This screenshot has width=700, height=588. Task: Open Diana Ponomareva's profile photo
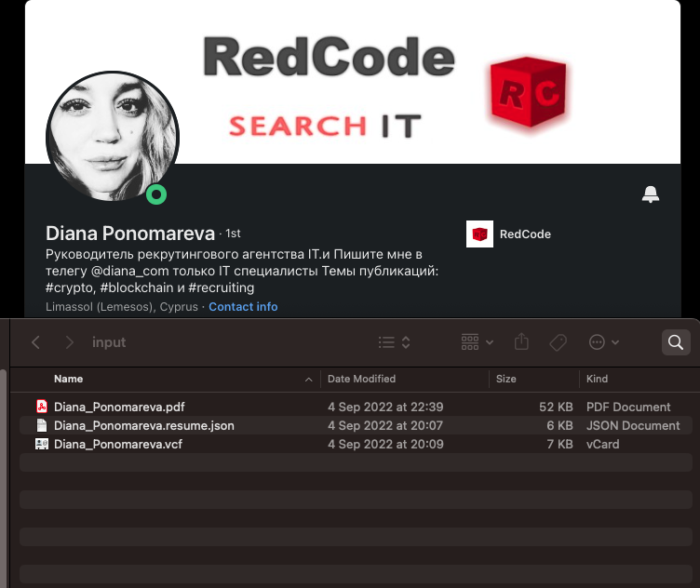[x=113, y=137]
